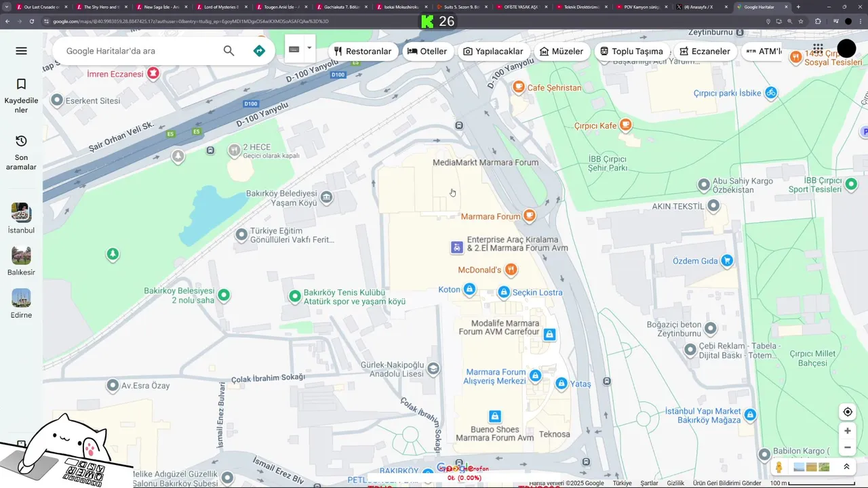Filter map by Oteller

(427, 52)
